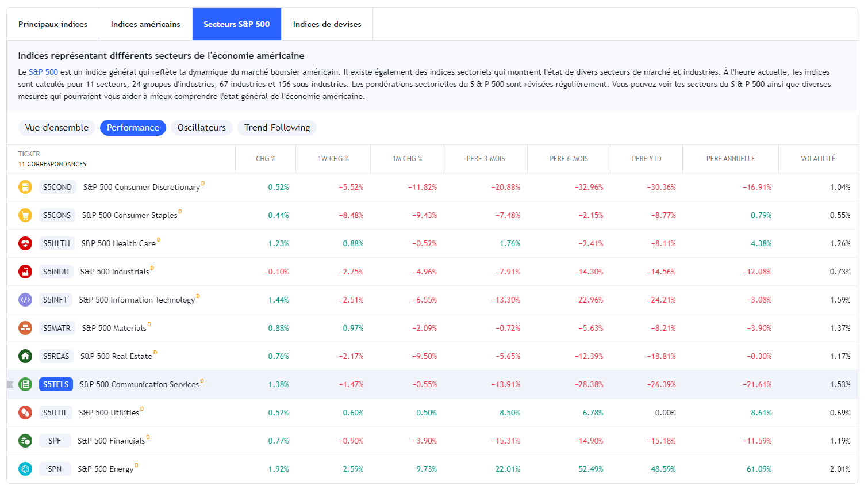This screenshot has height=485, width=868.
Task: Click the Real Estate house icon
Action: pyautogui.click(x=25, y=356)
